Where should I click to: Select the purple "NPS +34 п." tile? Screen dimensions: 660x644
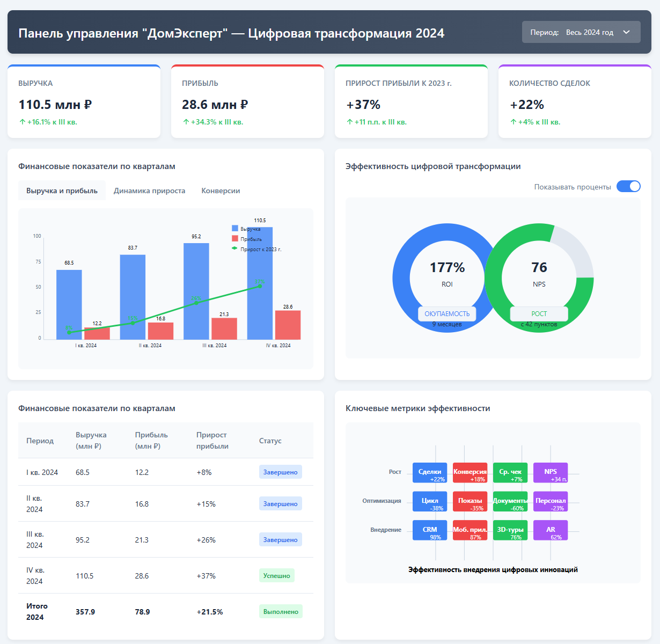pos(551,473)
